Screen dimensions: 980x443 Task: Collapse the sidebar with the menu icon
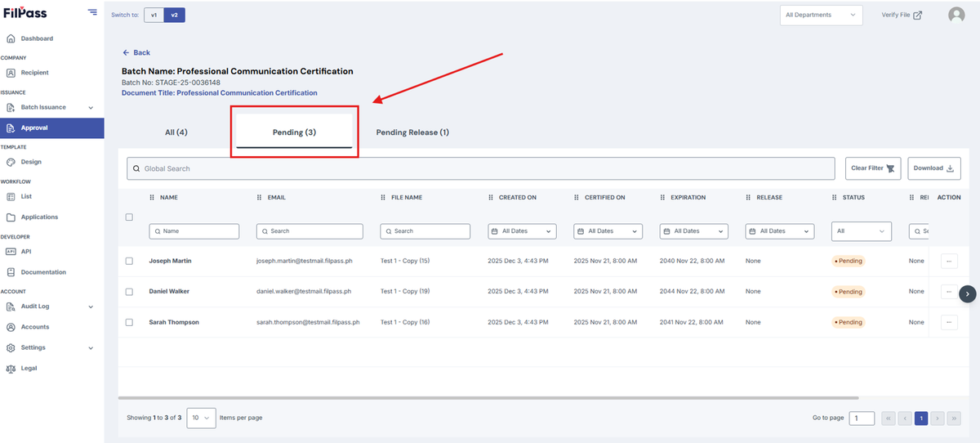coord(92,13)
